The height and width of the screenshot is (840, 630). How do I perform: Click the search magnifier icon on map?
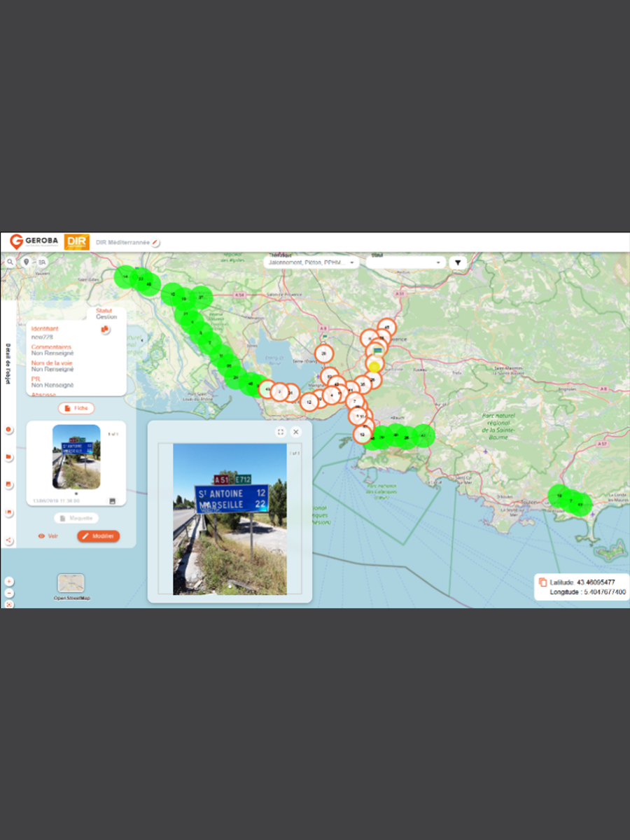click(10, 262)
